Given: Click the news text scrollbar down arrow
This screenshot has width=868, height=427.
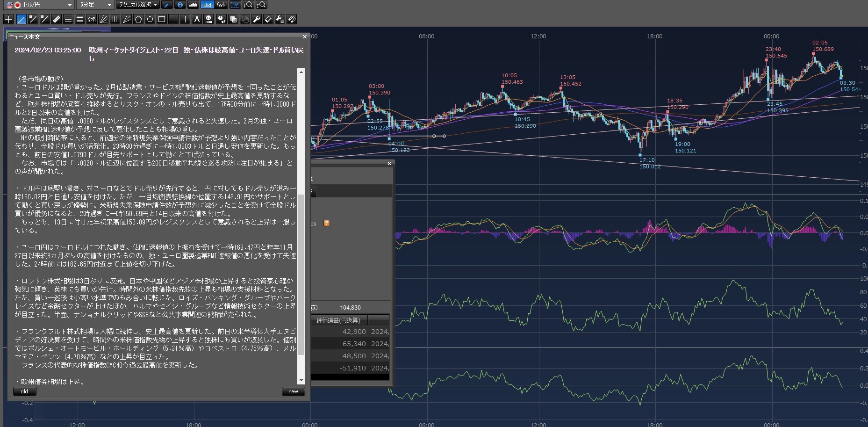Looking at the screenshot, I should coord(301,381).
